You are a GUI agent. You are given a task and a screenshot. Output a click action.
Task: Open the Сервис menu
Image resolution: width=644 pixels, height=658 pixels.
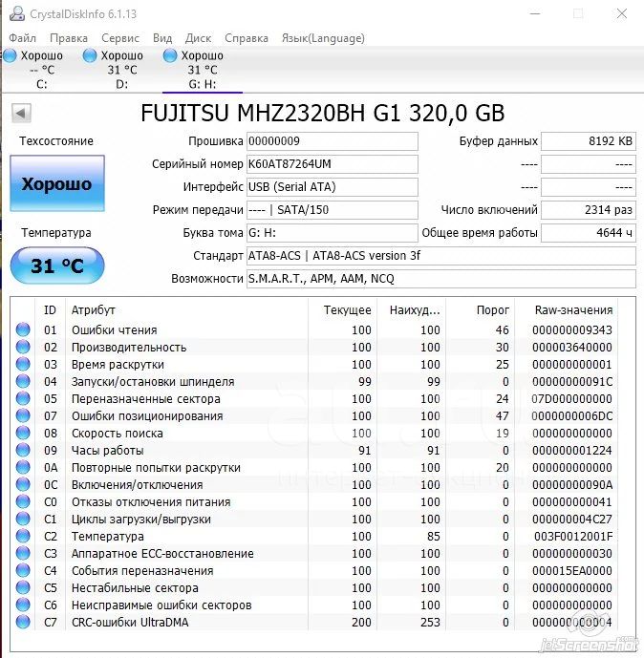pos(120,38)
